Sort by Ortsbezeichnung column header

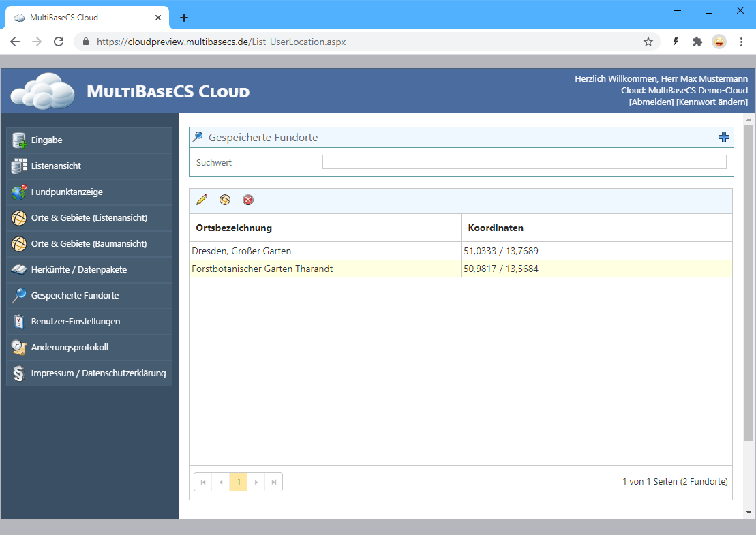(234, 228)
